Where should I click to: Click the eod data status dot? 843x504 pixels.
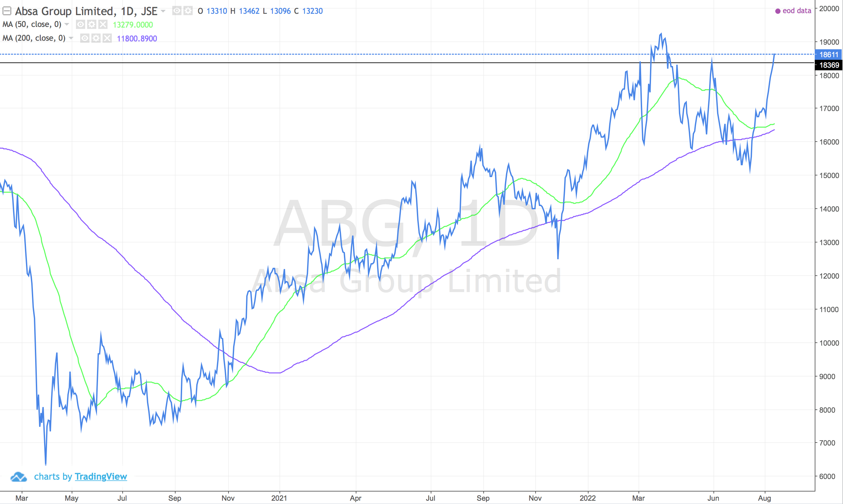coord(778,11)
